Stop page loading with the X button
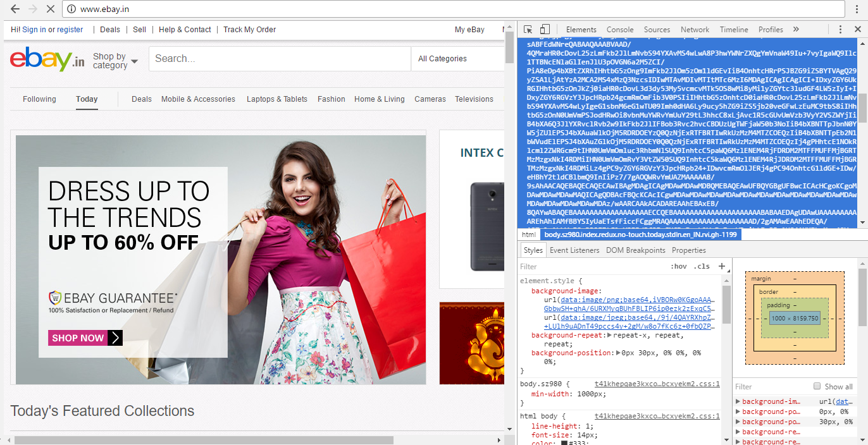This screenshot has height=445, width=868. pos(51,9)
